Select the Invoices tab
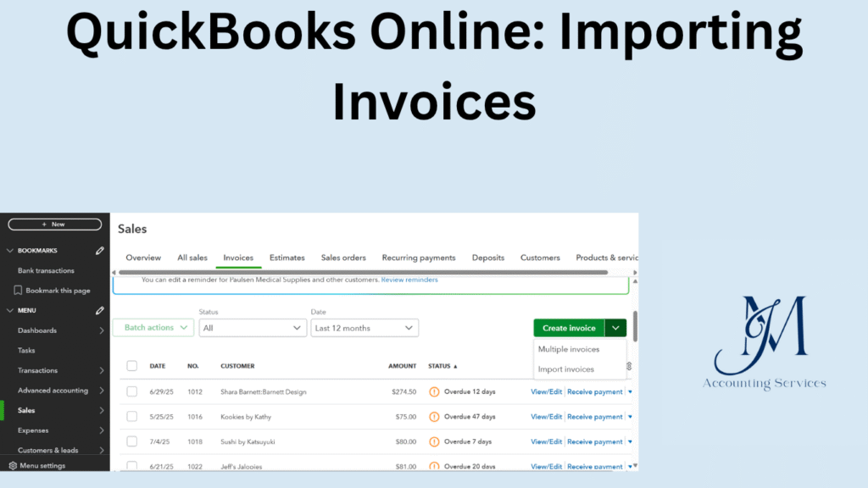This screenshot has width=868, height=488. tap(238, 258)
